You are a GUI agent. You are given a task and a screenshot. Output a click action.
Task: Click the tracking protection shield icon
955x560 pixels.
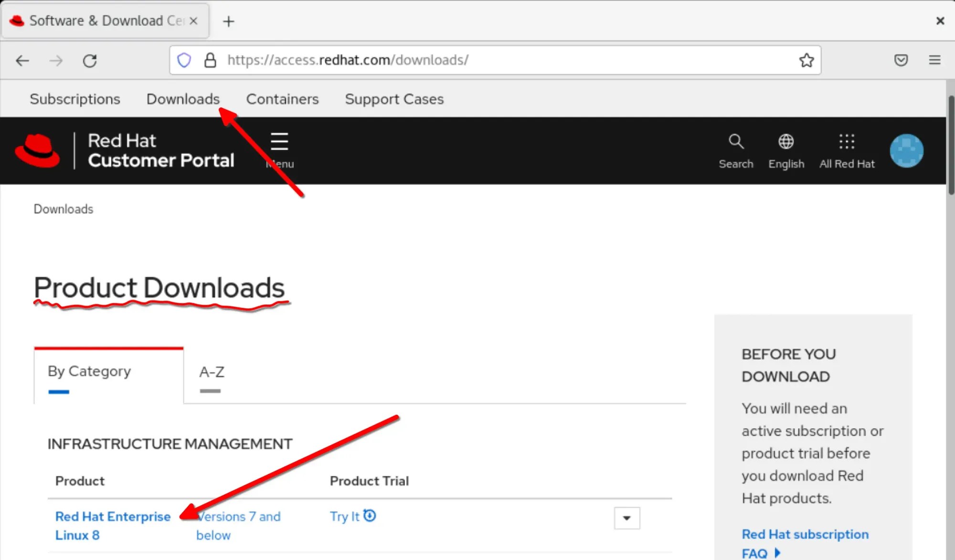184,60
